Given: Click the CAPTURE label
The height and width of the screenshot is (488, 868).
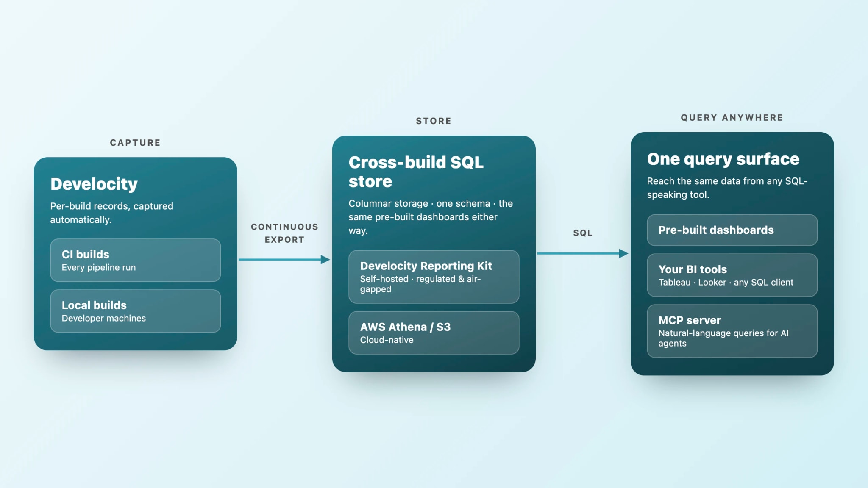Looking at the screenshot, I should 135,143.
